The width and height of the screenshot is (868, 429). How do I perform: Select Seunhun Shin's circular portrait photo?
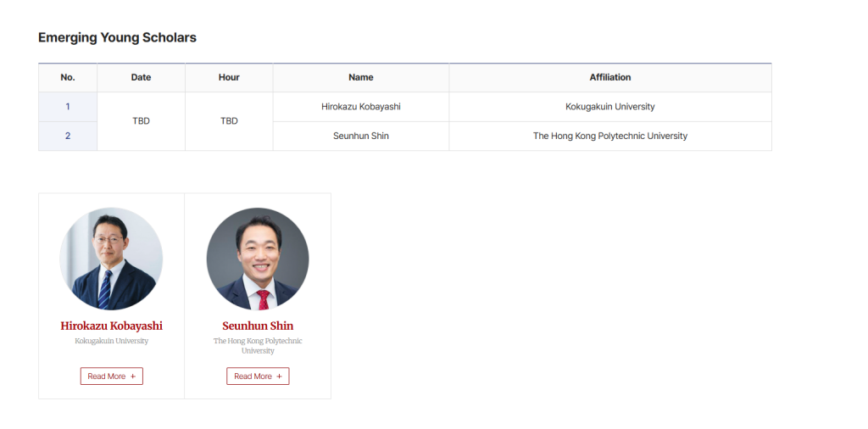(258, 259)
